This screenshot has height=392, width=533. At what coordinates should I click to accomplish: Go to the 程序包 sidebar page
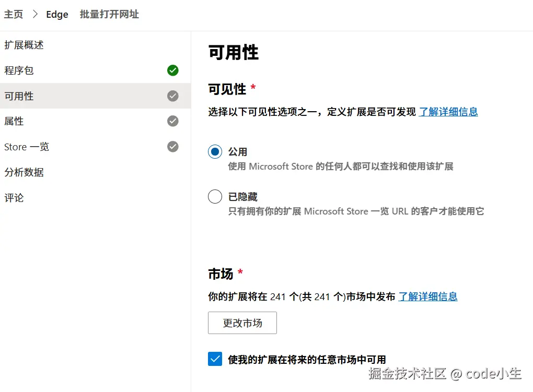point(19,70)
